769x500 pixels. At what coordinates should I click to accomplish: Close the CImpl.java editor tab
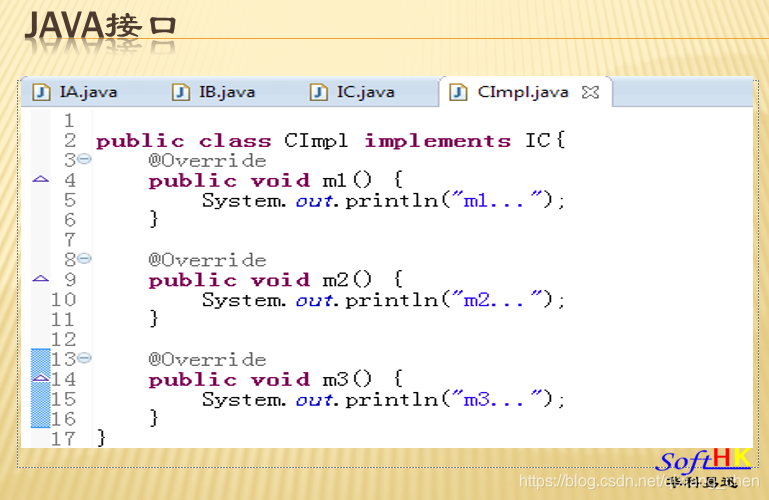coord(590,92)
